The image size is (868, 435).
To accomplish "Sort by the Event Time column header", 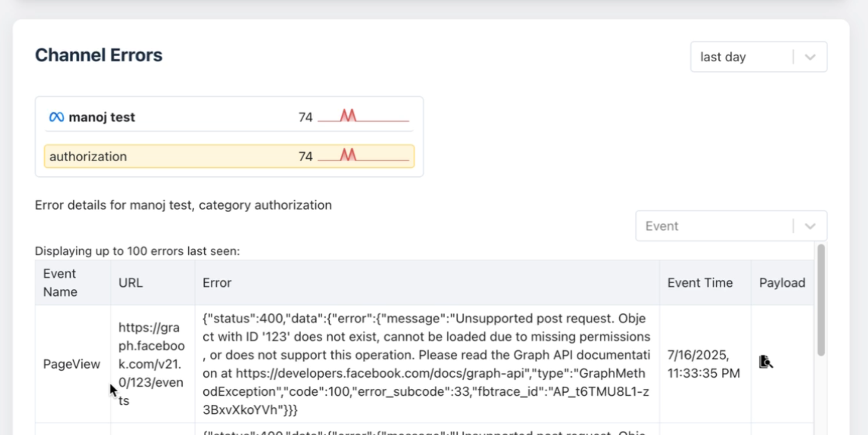I will (700, 283).
